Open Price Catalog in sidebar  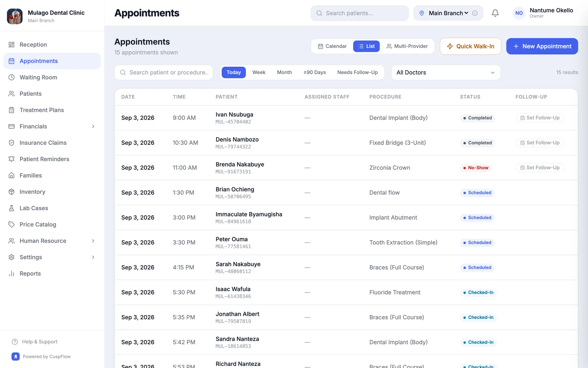(x=52, y=224)
